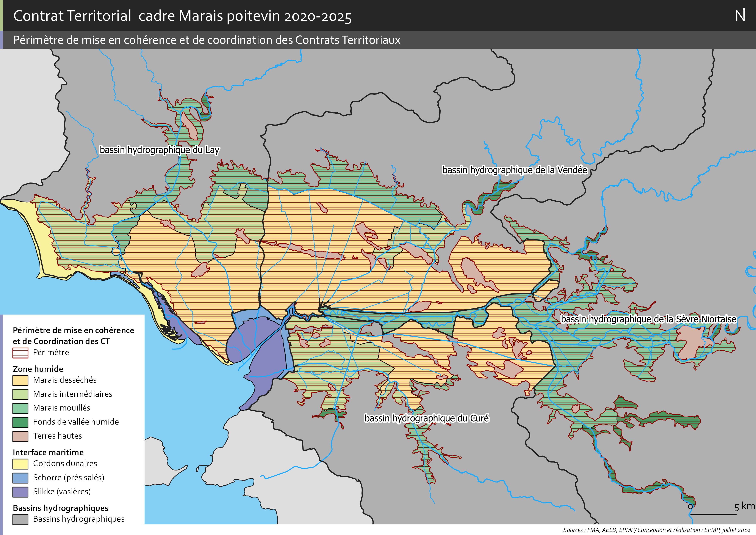Viewport: 756px width, 535px height.
Task: Click the '5 km' scale bar label
Action: coord(745,506)
